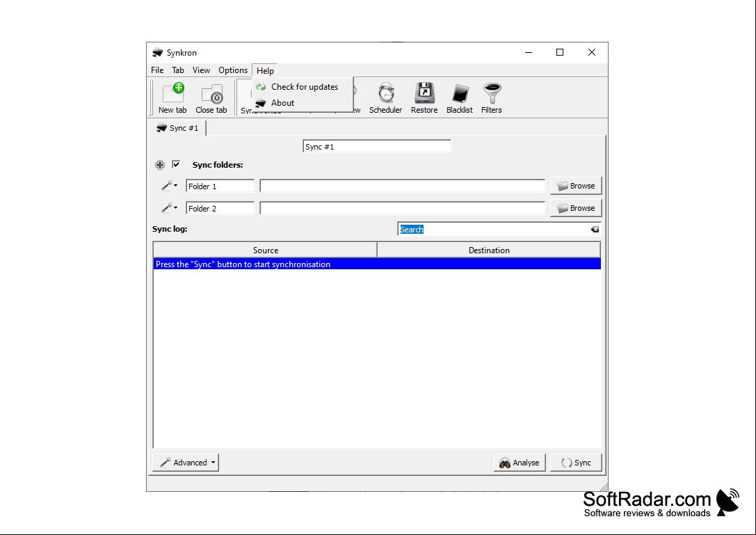Click the Sync #1 tab name field
The width and height of the screenshot is (756, 535).
(376, 146)
